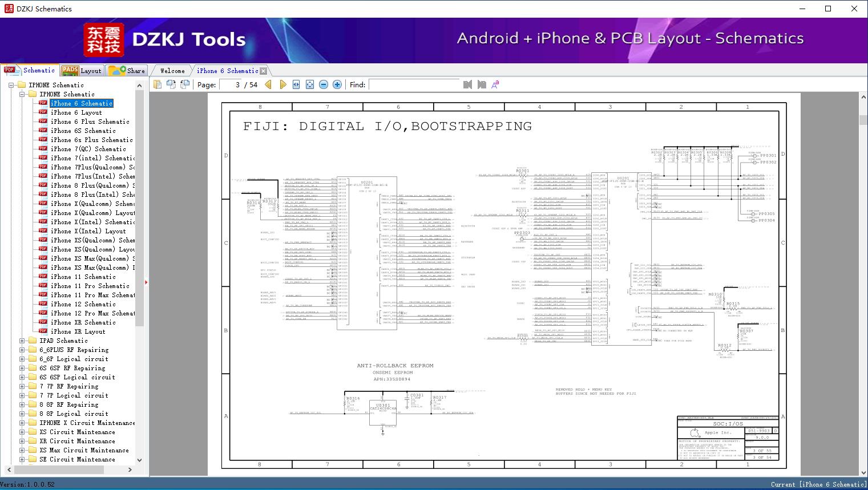Screen dimensions: 868x490
Task: Open the Welcome document tab
Action: tap(172, 71)
